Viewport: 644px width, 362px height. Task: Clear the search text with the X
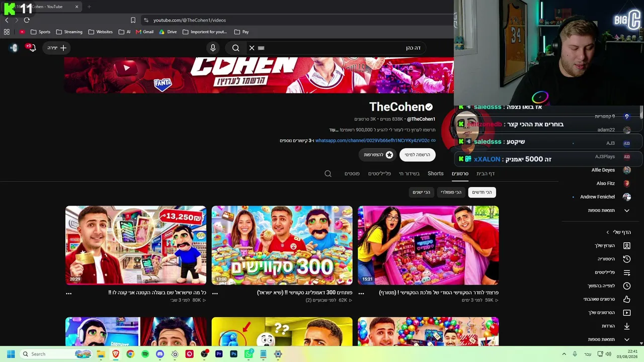252,48
